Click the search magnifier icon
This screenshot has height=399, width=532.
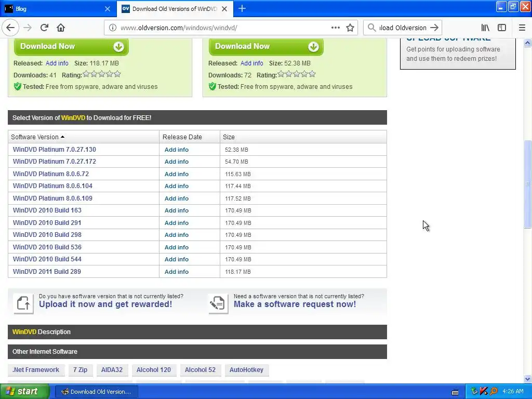[372, 28]
